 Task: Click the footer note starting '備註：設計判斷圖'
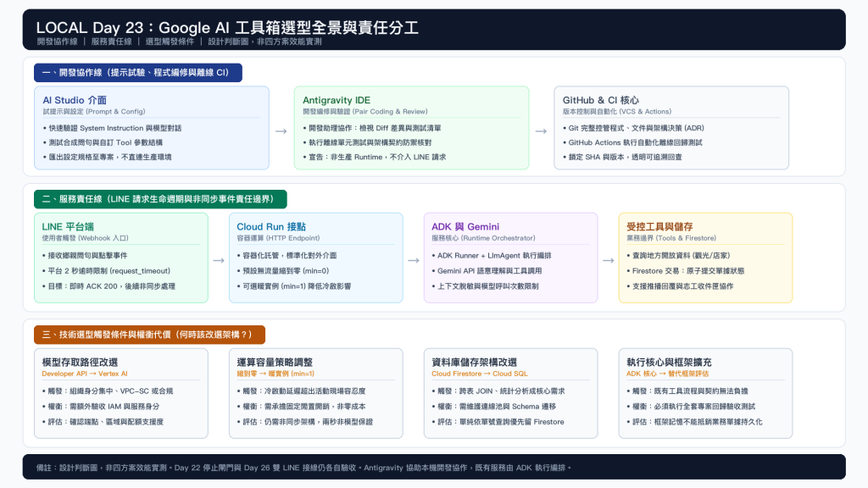coord(303,468)
